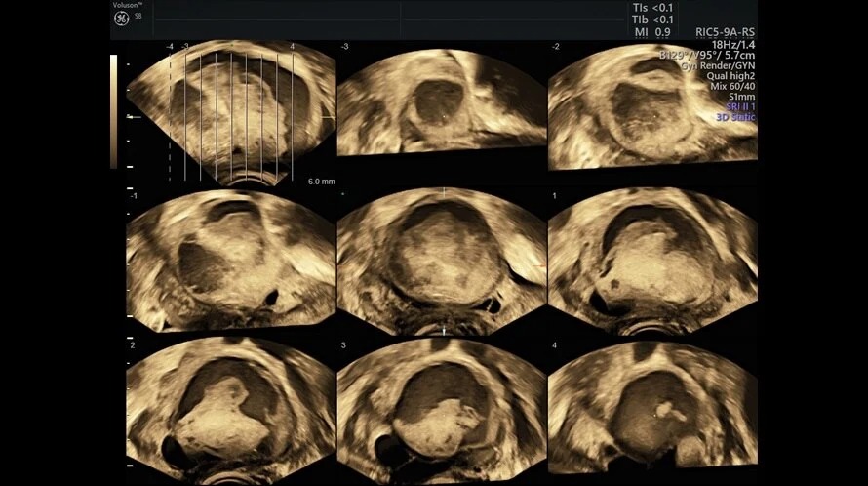This screenshot has height=486, width=868.
Task: Click the sepia grayscale intensity bar
Action: 113,111
